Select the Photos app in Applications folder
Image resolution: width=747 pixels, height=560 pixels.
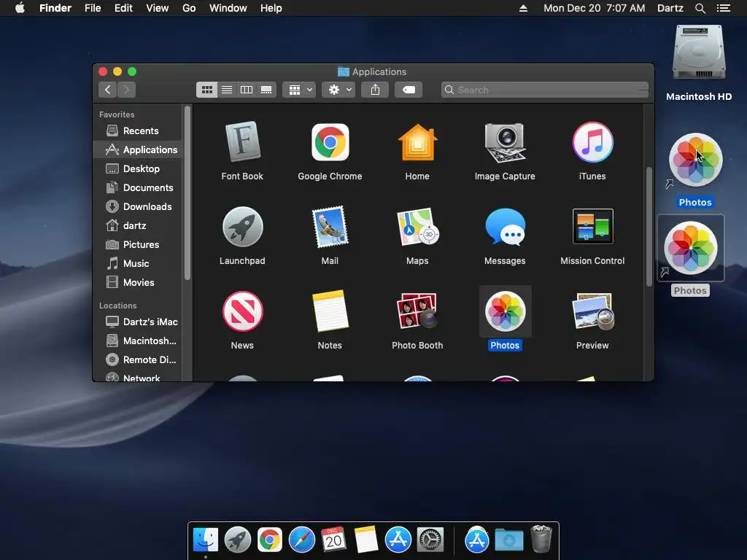point(505,311)
